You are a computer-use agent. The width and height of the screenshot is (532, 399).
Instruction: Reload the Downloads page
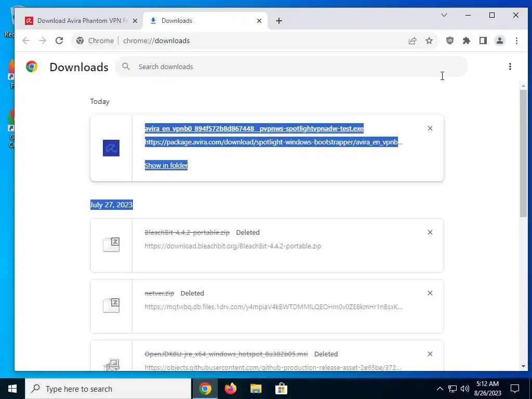pos(59,41)
